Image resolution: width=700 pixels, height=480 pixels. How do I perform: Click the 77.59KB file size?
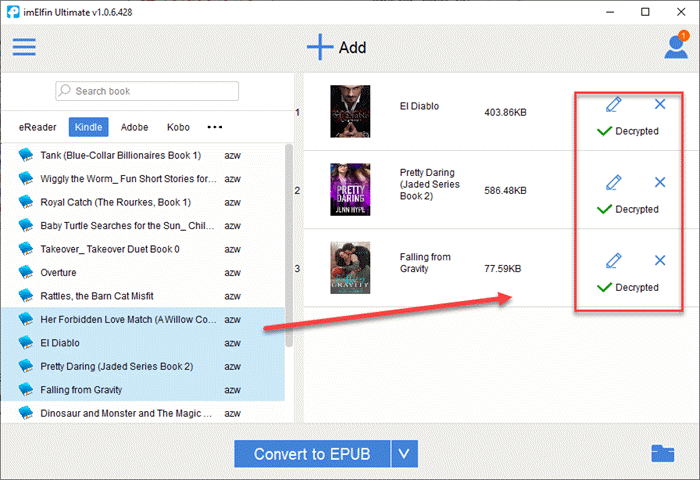coord(503,269)
